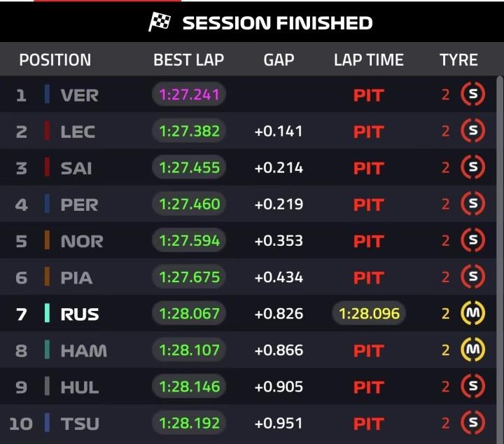Click Tsunoda's soft tyre icon

tap(473, 423)
